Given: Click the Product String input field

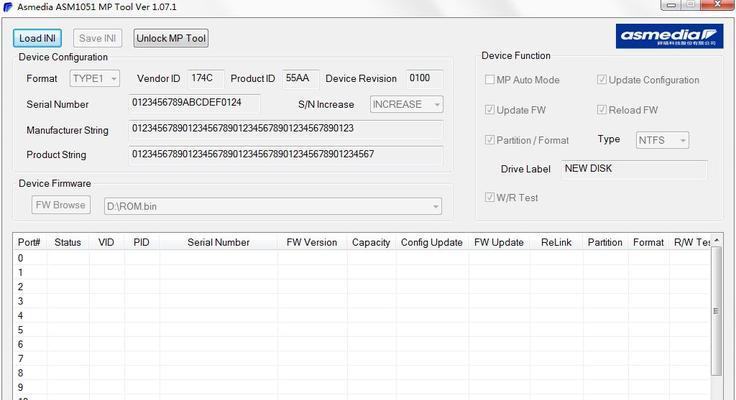Looking at the screenshot, I should pyautogui.click(x=285, y=154).
